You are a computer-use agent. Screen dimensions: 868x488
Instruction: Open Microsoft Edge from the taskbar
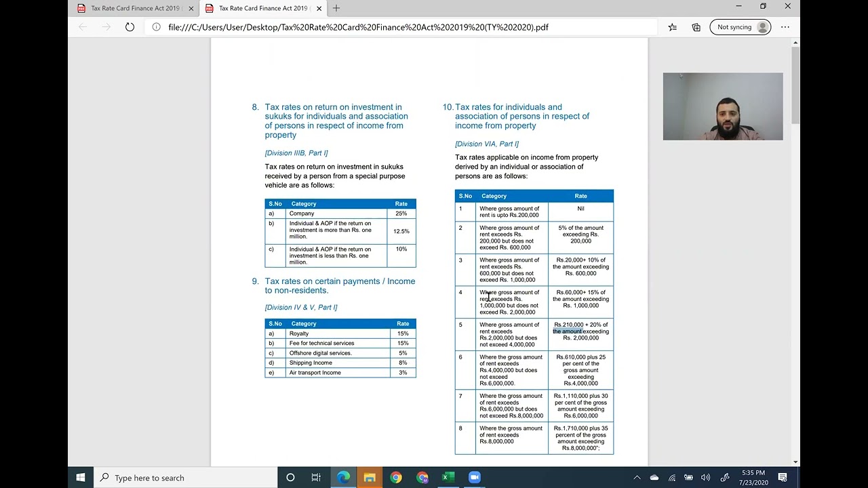click(343, 477)
